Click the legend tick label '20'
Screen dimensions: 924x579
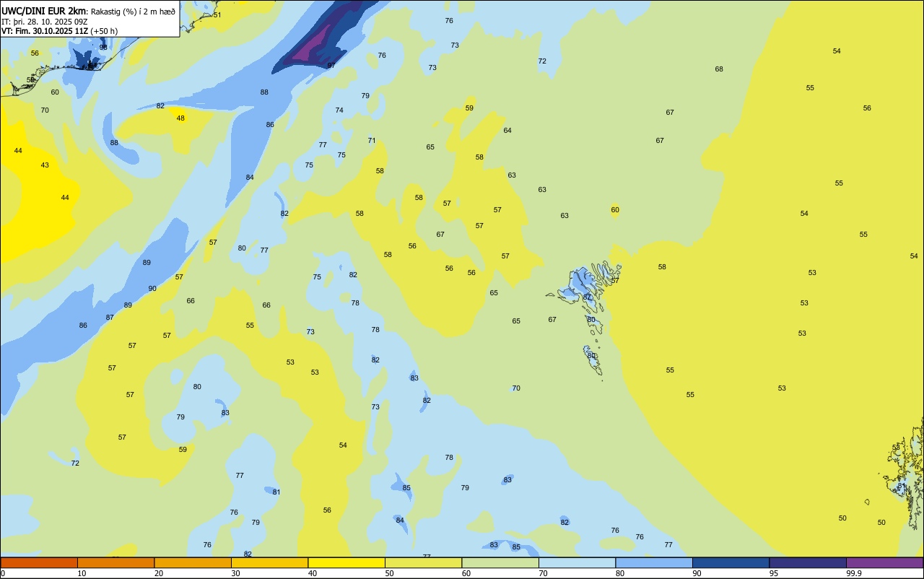coord(159,573)
